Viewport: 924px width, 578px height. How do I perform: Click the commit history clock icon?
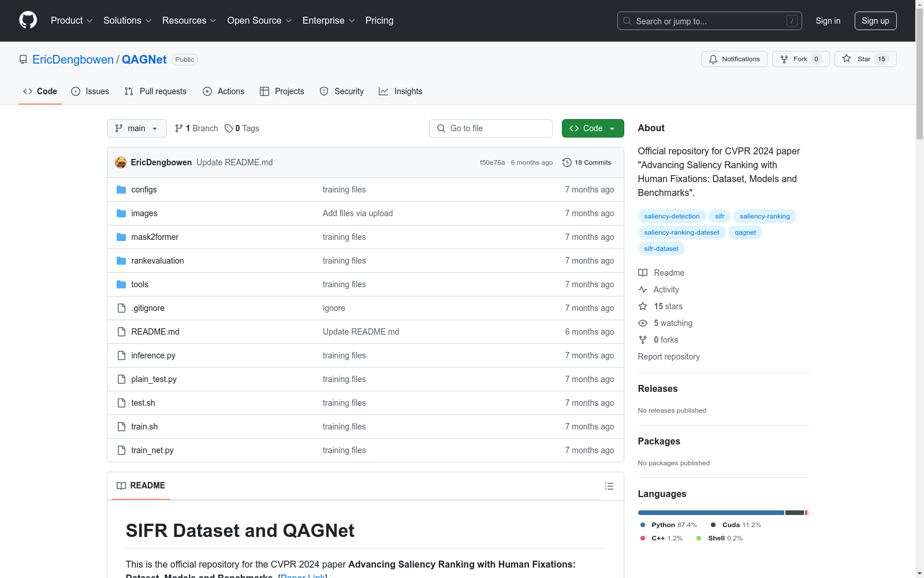click(x=567, y=162)
